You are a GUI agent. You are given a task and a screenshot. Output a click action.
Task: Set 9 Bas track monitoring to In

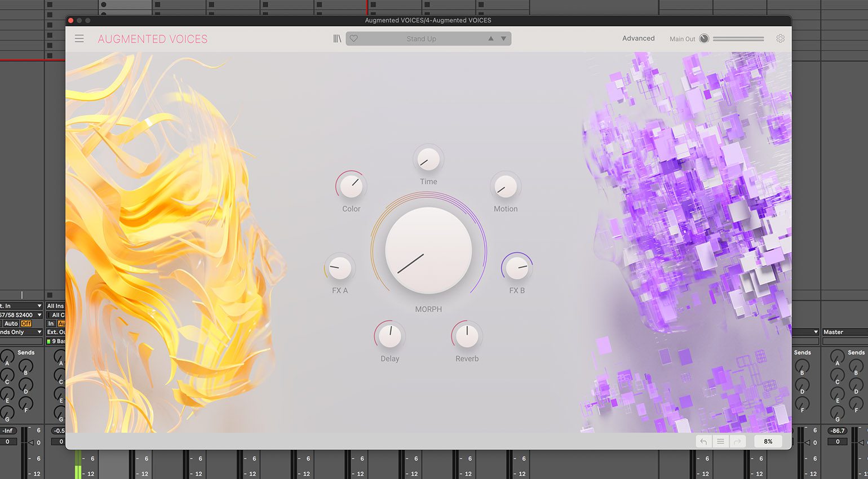click(51, 323)
